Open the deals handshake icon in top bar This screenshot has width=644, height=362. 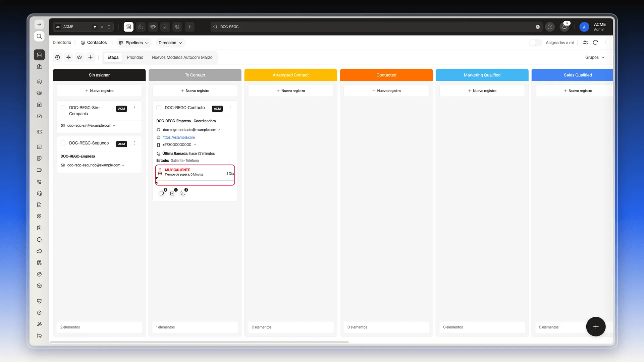[x=153, y=27]
